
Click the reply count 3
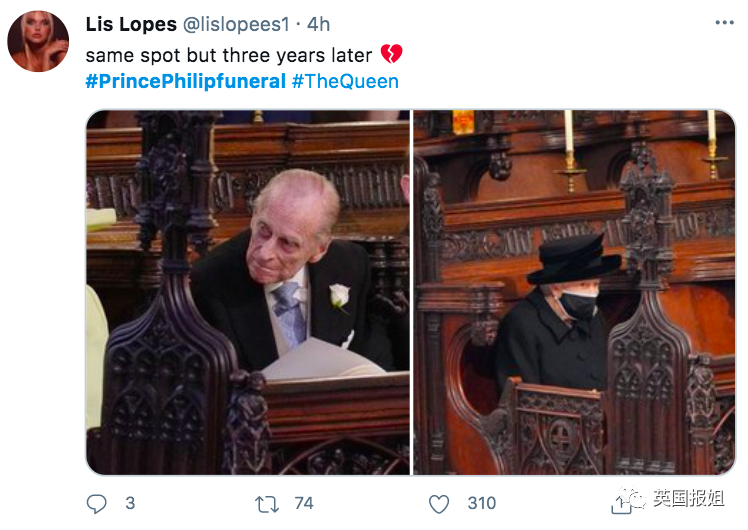pos(130,503)
